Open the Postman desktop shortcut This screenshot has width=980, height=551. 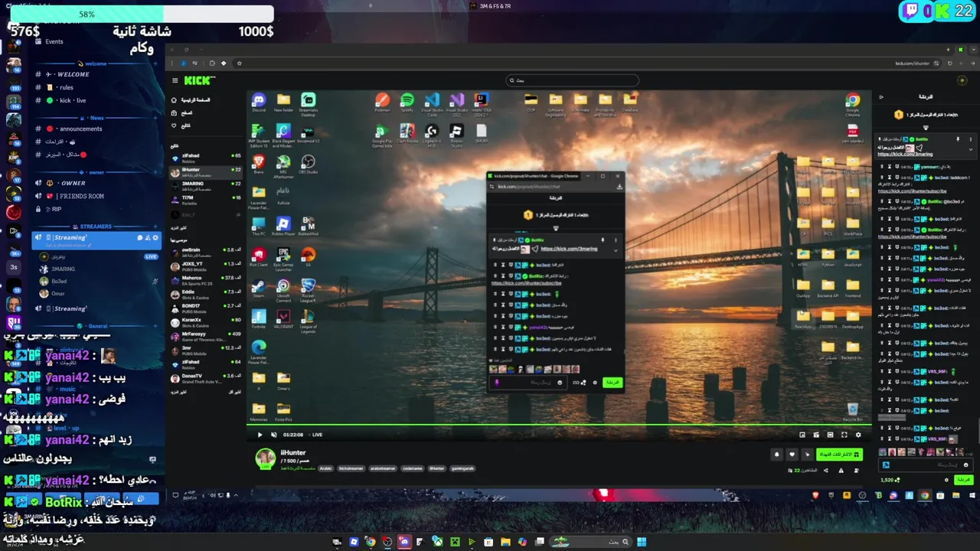tap(382, 103)
